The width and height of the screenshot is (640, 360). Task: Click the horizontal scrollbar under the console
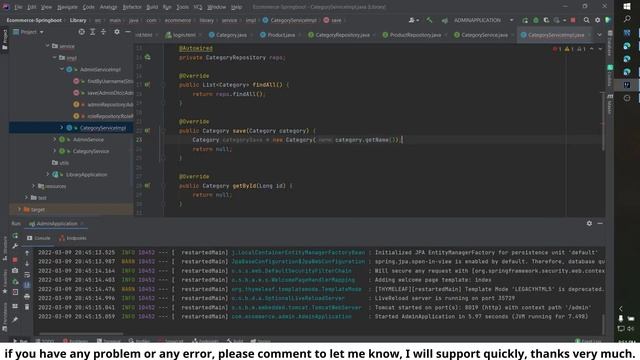click(81, 333)
